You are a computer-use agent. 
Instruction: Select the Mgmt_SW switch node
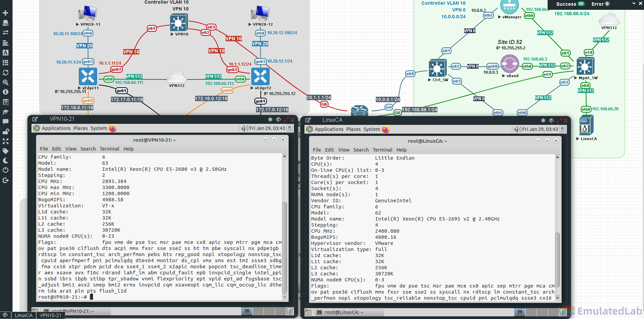click(x=585, y=66)
